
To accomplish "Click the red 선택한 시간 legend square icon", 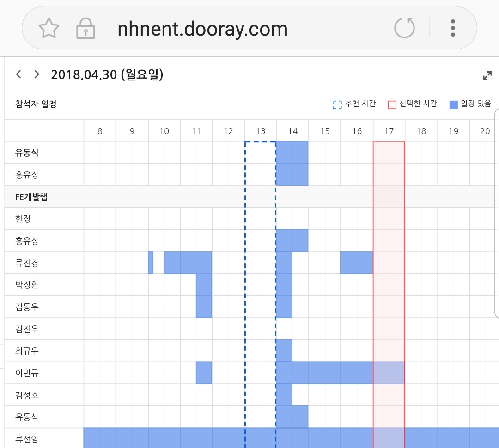I will [392, 104].
